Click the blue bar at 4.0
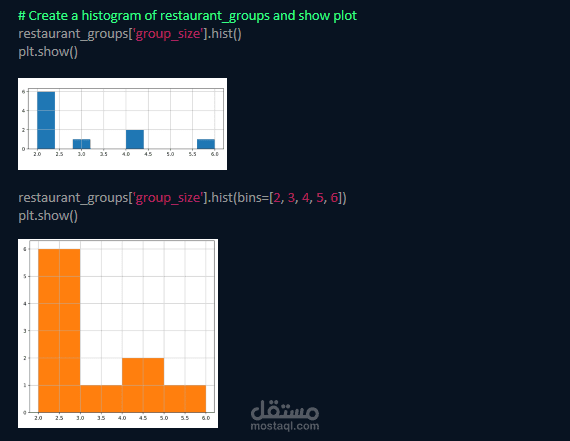570x441 pixels. (x=135, y=139)
